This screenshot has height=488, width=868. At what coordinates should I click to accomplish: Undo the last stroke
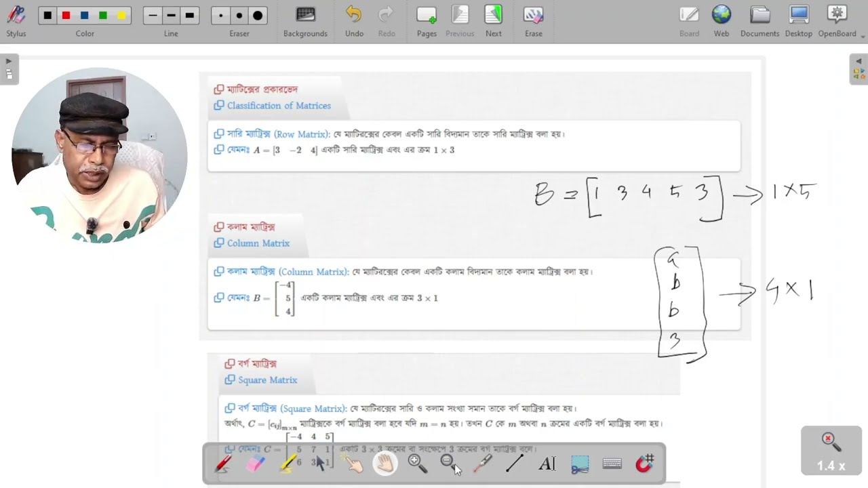click(354, 21)
